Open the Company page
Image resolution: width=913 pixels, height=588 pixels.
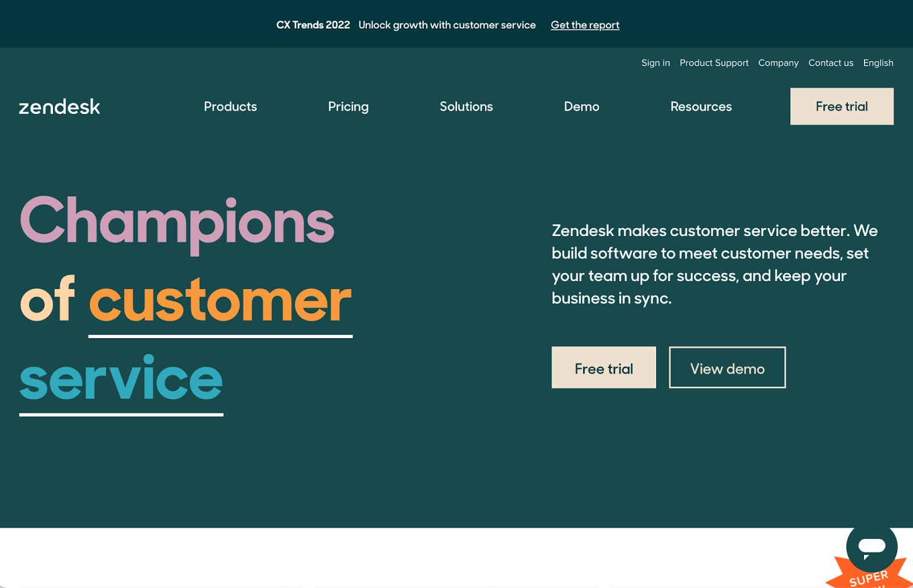[x=778, y=63]
